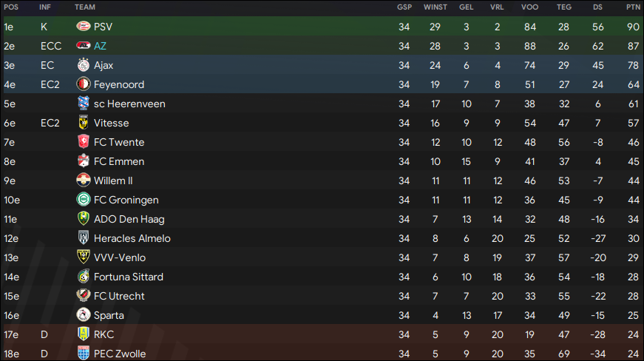Viewport: 644px width, 361px height.
Task: Click the Willem II club badge
Action: 84,180
